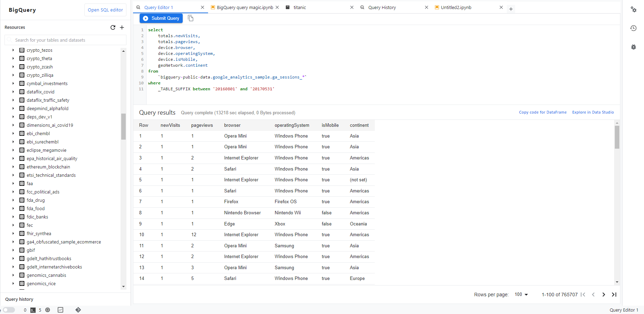Expand the ethereum_blockchain dataset
The height and width of the screenshot is (314, 644).
(x=13, y=167)
